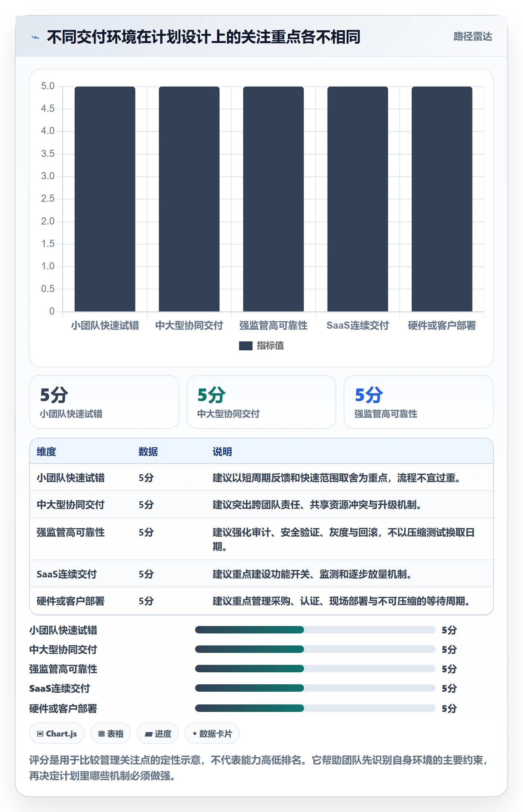523x812 pixels.
Task: Select the 小团队快速试错 cell in the table
Action: 71,478
